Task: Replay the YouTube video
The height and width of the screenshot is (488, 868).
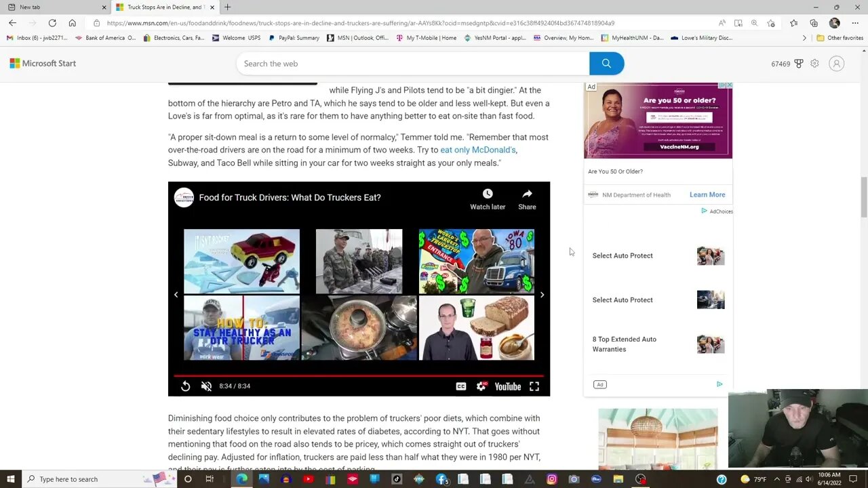Action: [185, 386]
